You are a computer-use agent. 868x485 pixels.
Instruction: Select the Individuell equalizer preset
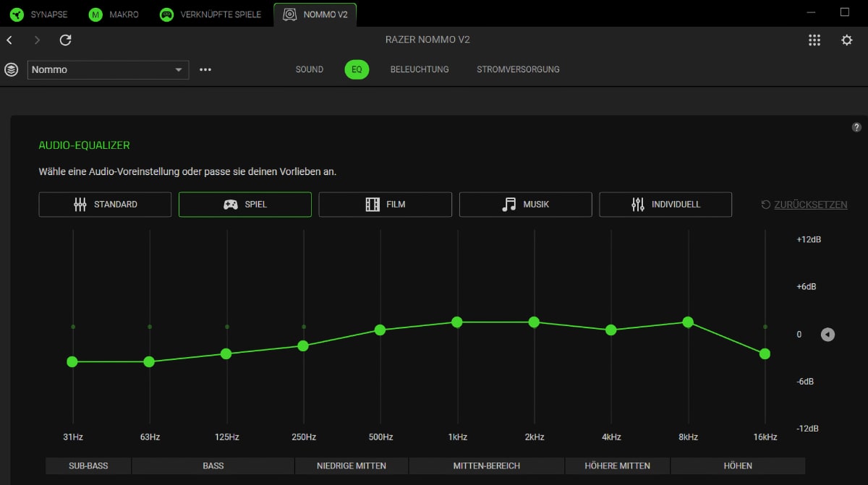coord(665,205)
